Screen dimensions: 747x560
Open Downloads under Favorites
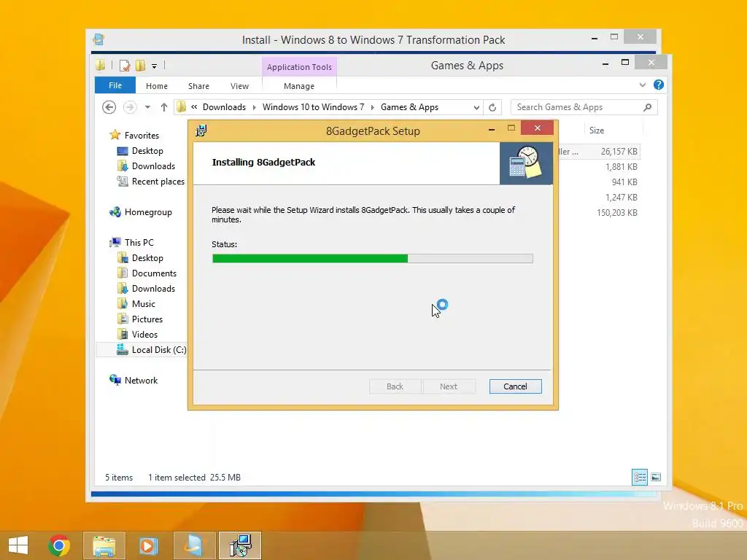153,166
